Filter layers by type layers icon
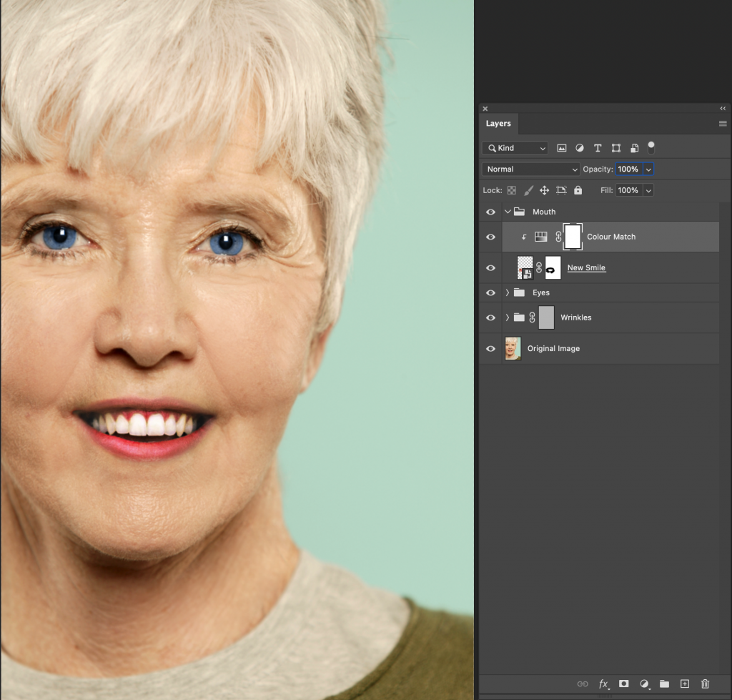The width and height of the screenshot is (732, 700). (x=598, y=148)
